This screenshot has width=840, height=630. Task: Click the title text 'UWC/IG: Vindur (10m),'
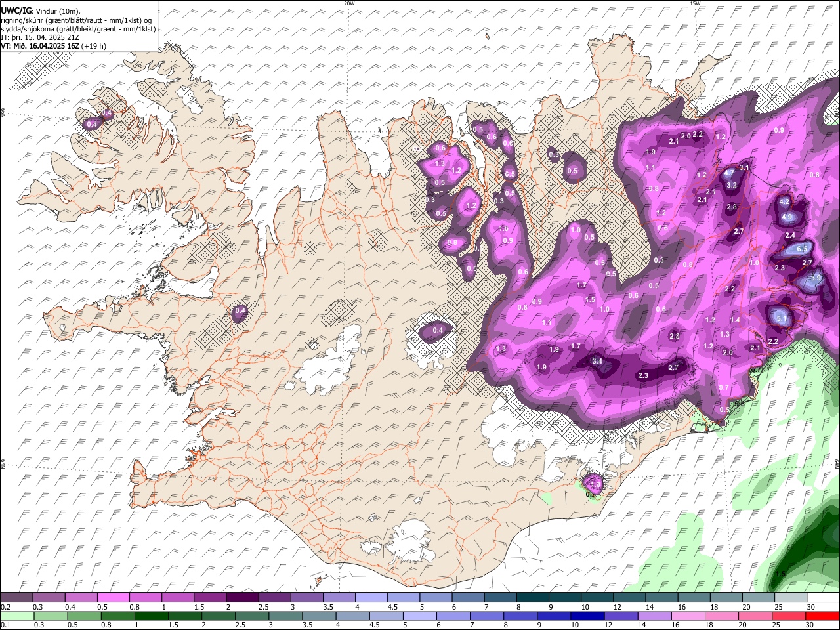click(41, 10)
